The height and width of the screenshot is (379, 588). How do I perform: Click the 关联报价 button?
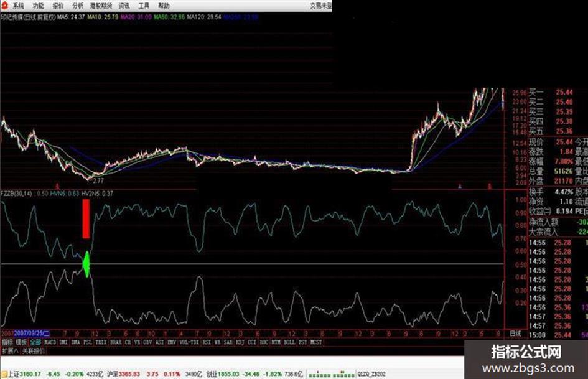coord(34,351)
